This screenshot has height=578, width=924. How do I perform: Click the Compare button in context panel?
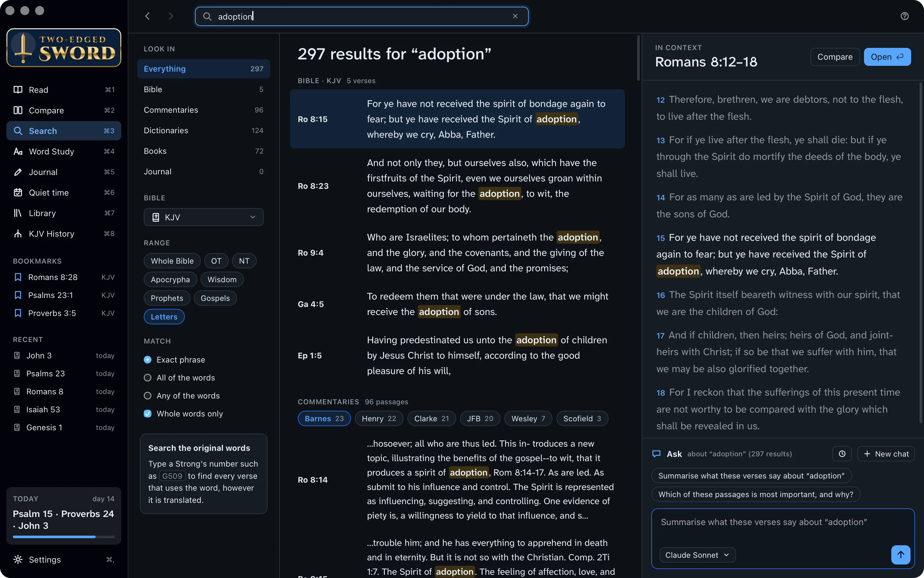coord(835,57)
